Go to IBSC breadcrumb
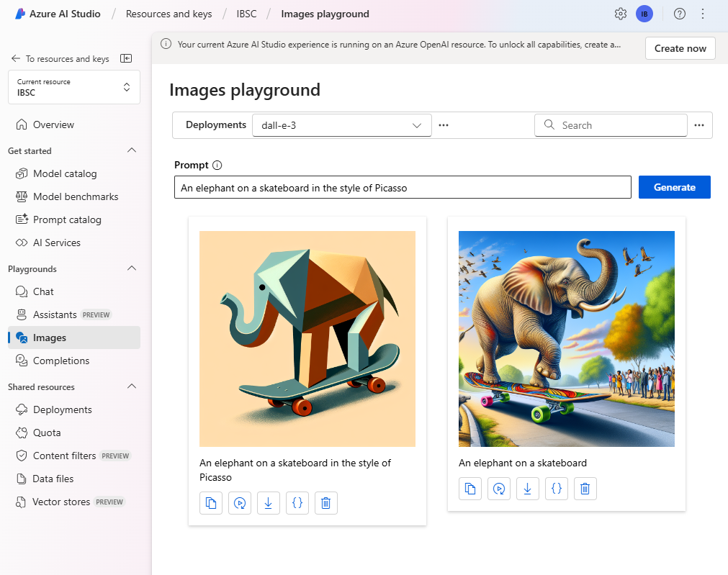This screenshot has height=575, width=728. [x=246, y=14]
